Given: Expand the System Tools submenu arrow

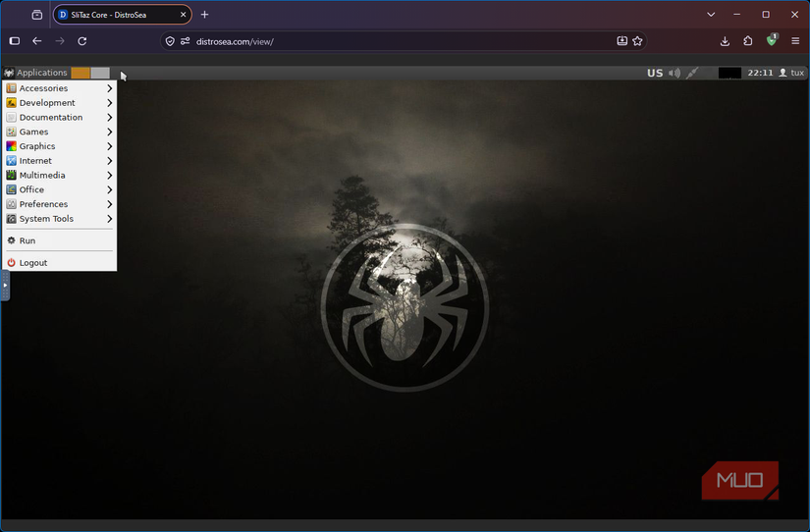Looking at the screenshot, I should pos(110,219).
